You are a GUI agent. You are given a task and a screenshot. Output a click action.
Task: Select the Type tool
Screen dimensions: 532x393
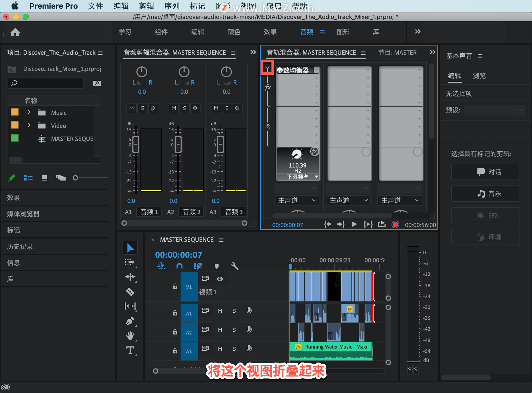(x=130, y=350)
